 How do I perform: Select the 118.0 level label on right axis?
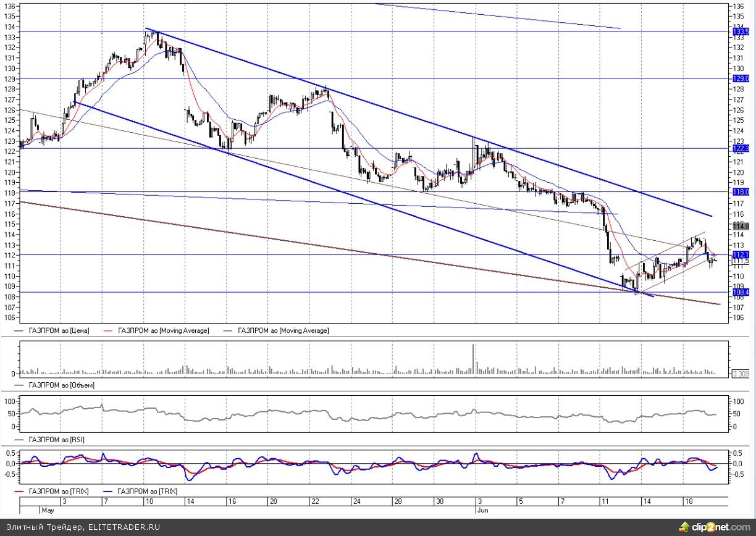point(741,192)
